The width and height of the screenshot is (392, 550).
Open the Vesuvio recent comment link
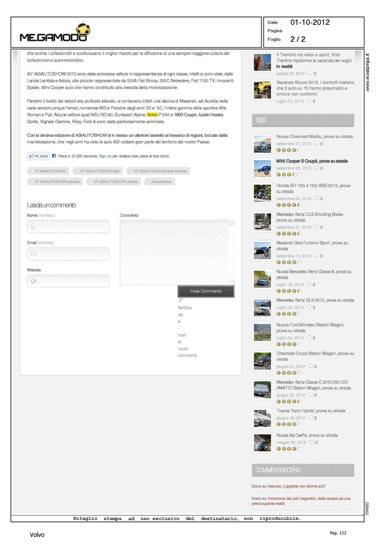(x=296, y=486)
